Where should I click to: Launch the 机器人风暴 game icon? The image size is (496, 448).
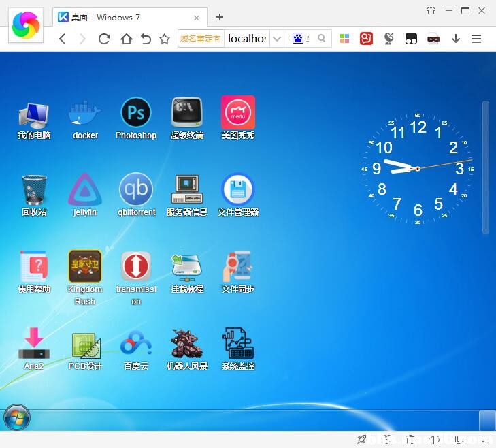[x=187, y=349]
